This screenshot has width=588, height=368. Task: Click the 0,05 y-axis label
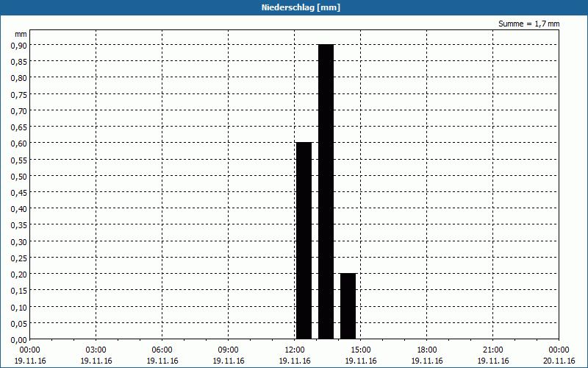click(19, 323)
